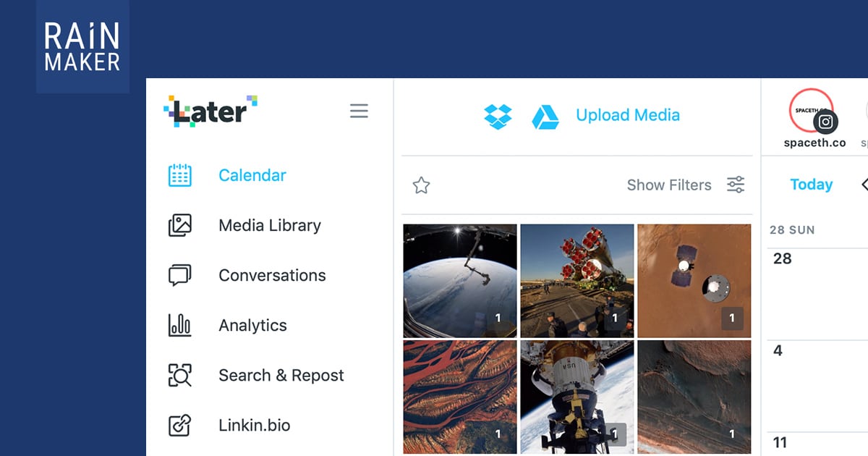This screenshot has height=456, width=868.
Task: Go to previous week with calendar arrow
Action: [x=864, y=185]
